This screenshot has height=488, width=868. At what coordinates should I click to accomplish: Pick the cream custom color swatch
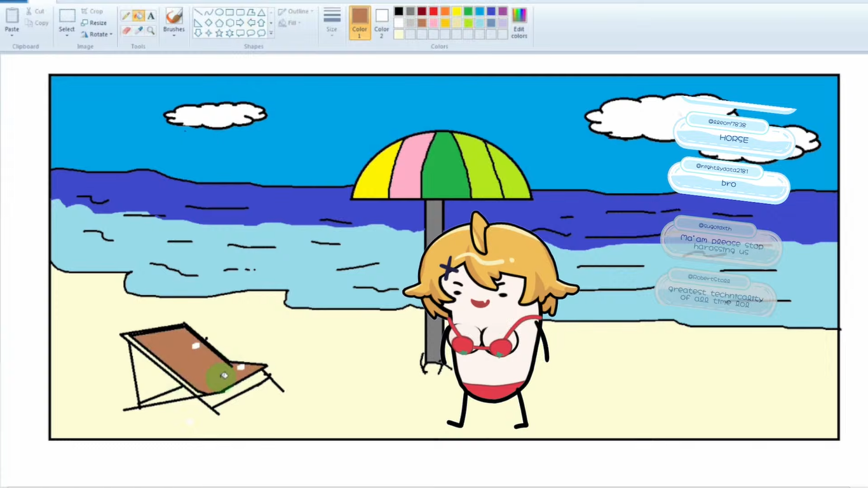click(398, 34)
